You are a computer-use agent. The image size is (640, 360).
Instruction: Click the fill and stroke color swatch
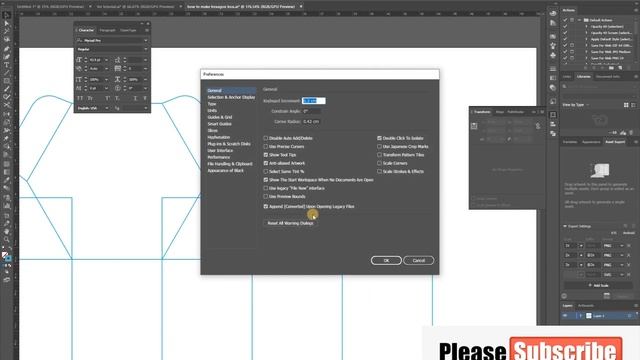tap(6, 256)
